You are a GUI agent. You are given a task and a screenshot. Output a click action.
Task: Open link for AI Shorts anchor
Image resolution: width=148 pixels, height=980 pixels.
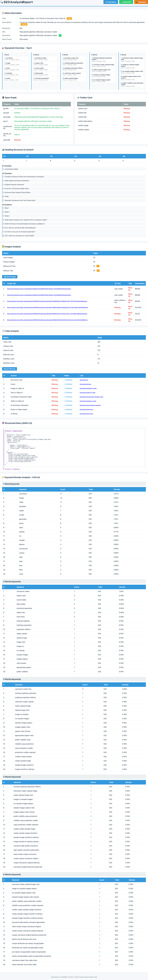click(x=86, y=414)
